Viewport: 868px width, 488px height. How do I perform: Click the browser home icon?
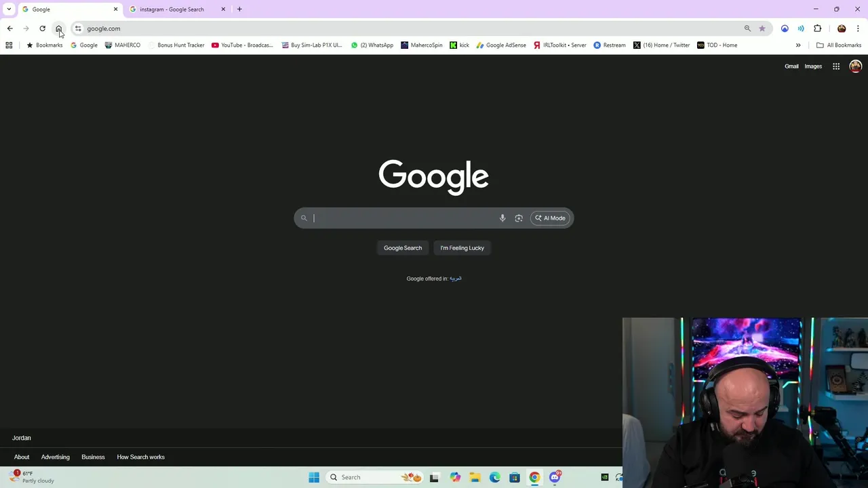(59, 28)
